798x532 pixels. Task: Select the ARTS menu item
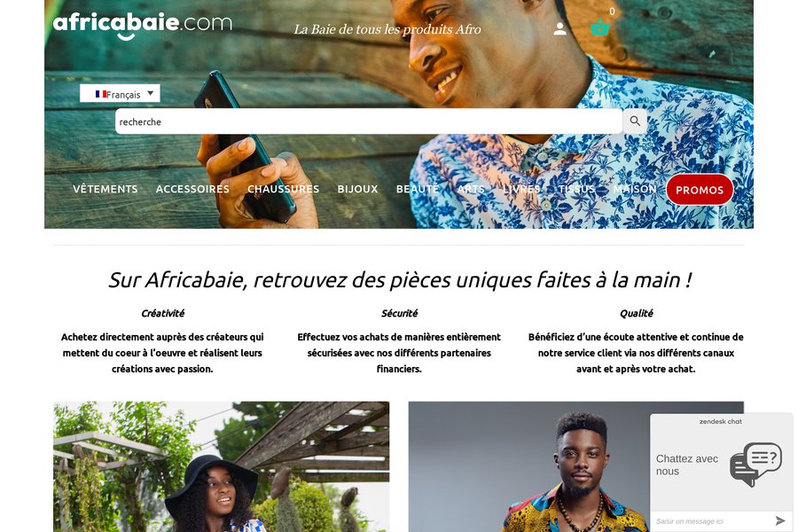pyautogui.click(x=471, y=189)
